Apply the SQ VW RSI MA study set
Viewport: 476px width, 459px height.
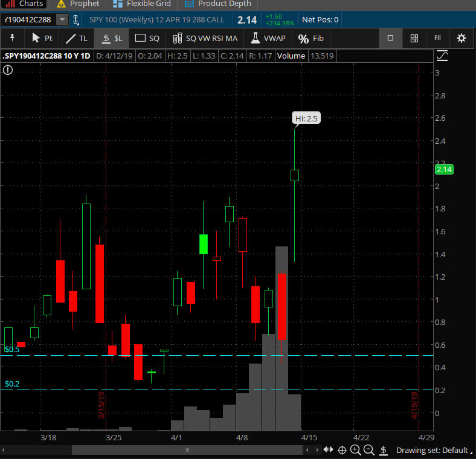click(x=205, y=38)
